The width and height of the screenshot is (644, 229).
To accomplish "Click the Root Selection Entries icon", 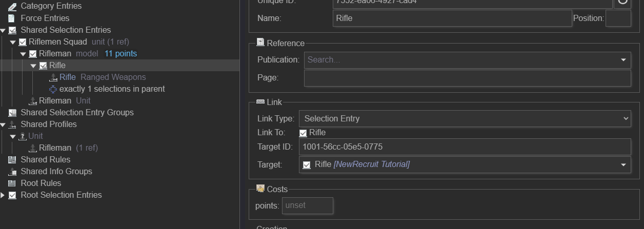I will (x=12, y=195).
